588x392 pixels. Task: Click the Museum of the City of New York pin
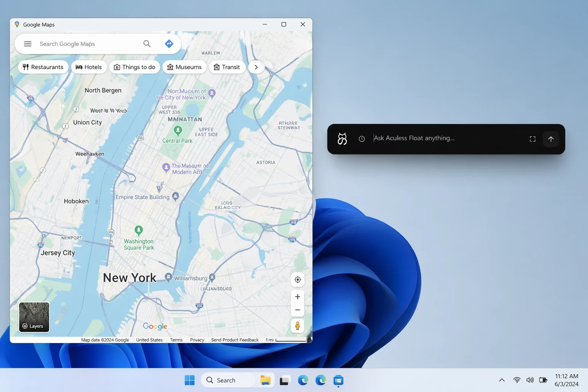[x=212, y=93]
